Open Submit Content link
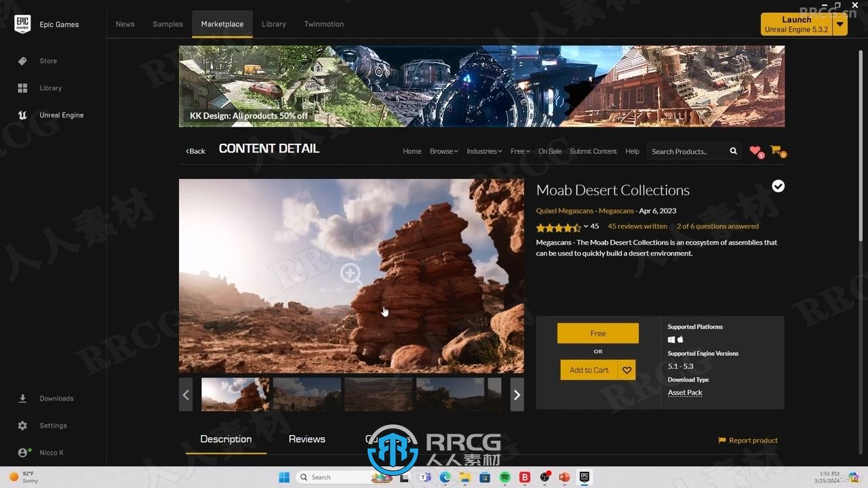The image size is (868, 488). coord(593,151)
